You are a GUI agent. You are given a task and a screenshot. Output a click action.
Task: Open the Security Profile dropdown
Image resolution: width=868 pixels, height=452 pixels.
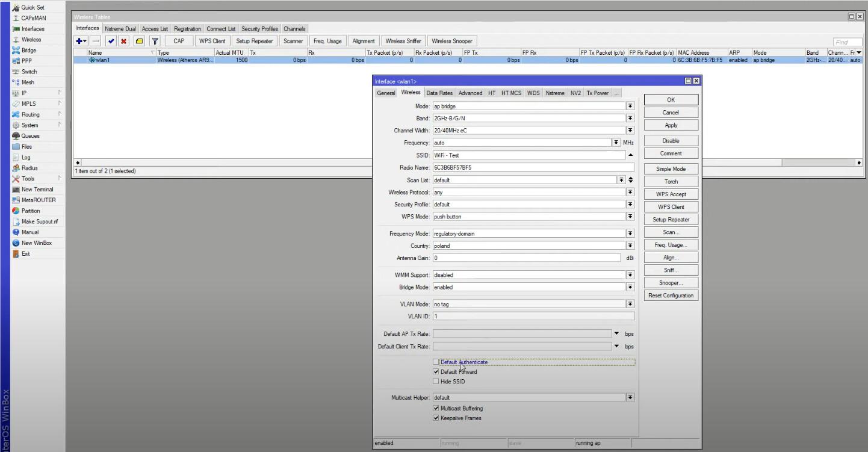pos(630,205)
